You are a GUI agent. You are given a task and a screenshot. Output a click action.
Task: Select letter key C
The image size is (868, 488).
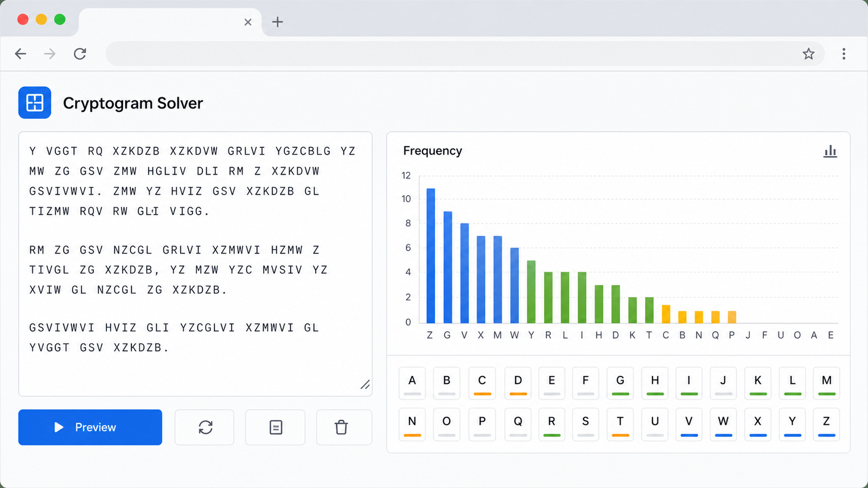coord(482,383)
